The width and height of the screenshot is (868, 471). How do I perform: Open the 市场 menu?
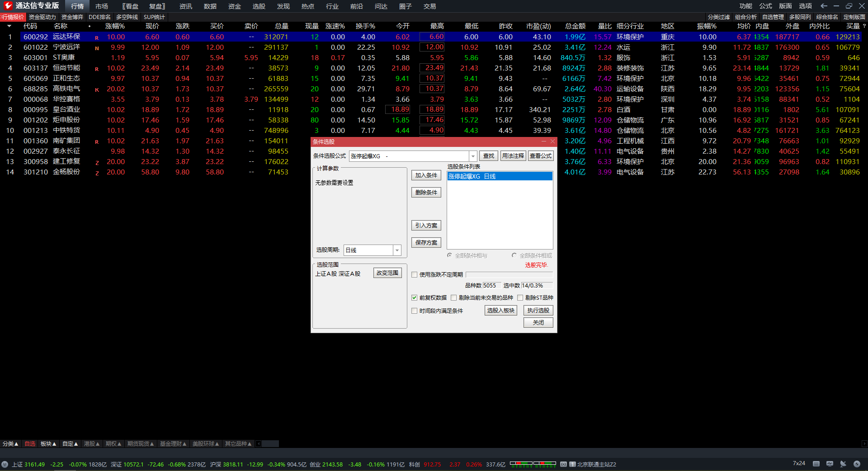tap(102, 6)
